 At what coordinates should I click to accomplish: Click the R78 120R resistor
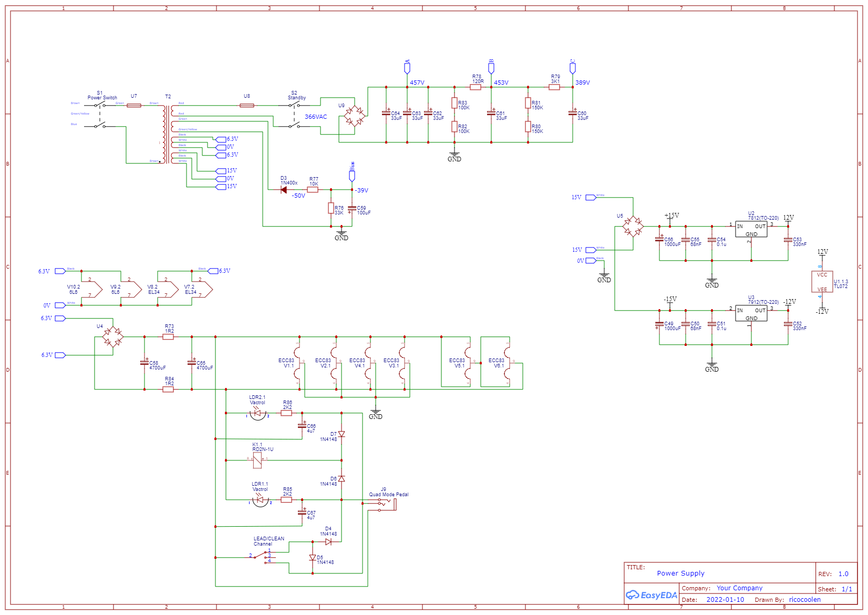click(476, 87)
